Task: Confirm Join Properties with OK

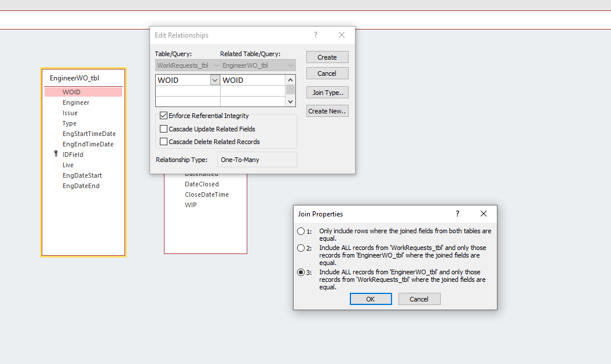Action: [x=371, y=299]
